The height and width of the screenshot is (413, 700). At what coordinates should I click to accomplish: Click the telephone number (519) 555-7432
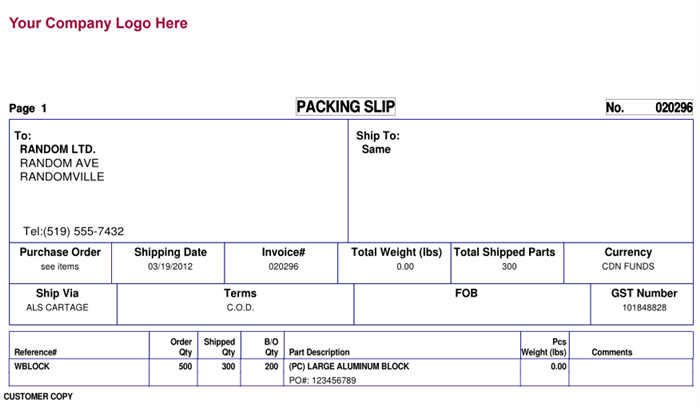pyautogui.click(x=83, y=231)
